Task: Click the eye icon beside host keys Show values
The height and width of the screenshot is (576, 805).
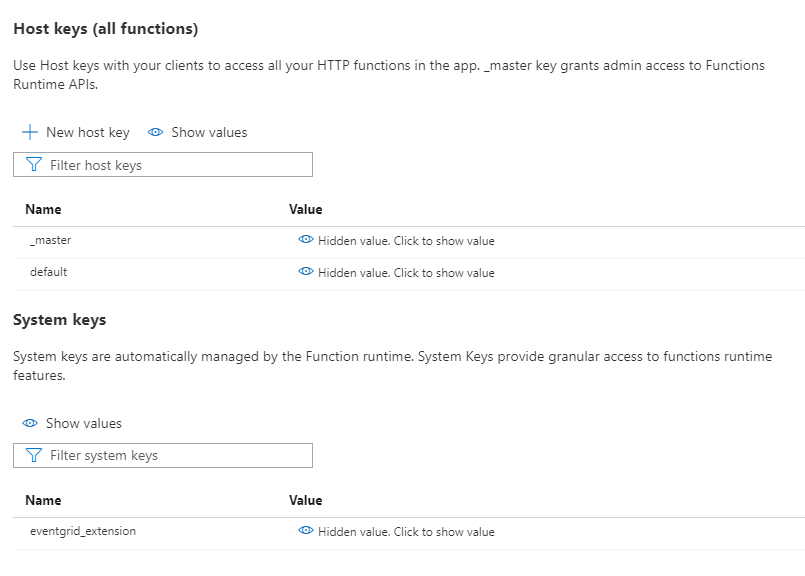Action: click(x=155, y=132)
